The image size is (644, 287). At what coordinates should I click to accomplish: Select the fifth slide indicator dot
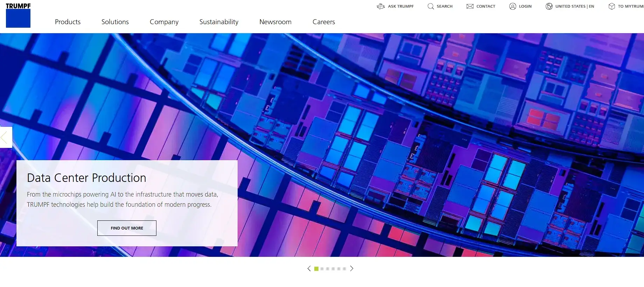(339, 269)
